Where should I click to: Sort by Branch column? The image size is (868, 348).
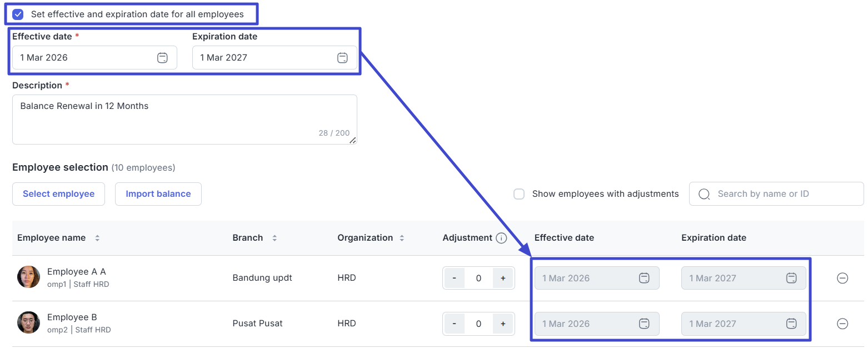point(274,238)
